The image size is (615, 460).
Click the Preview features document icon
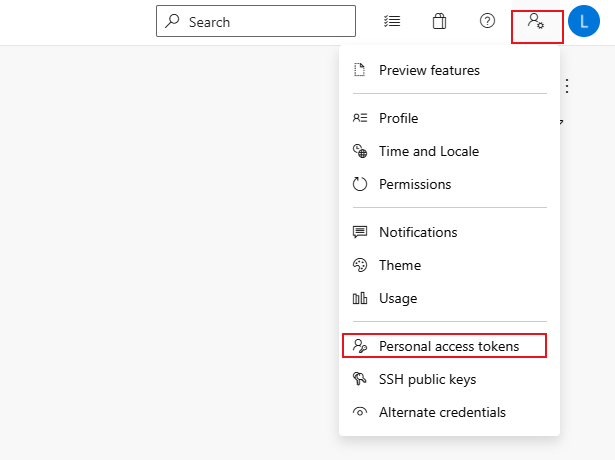(x=360, y=70)
